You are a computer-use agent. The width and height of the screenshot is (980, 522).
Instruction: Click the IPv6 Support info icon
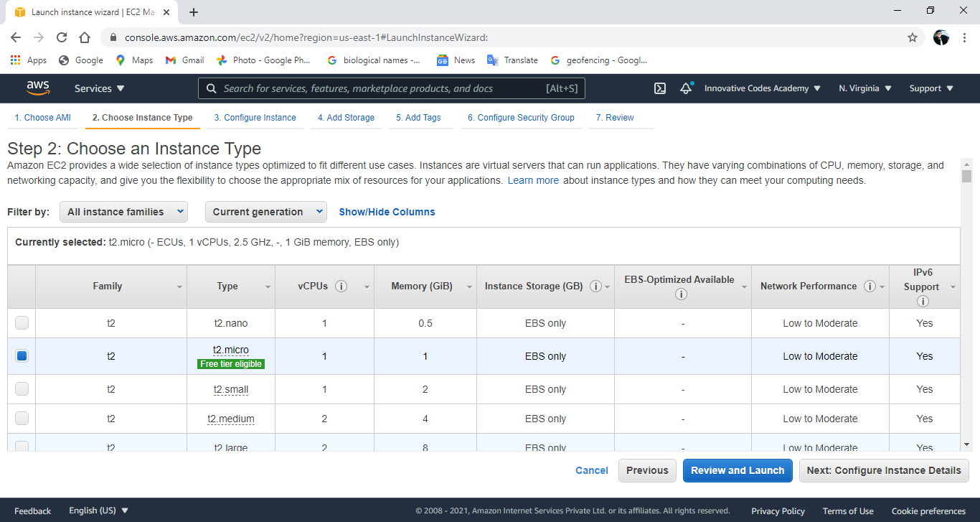(x=923, y=301)
